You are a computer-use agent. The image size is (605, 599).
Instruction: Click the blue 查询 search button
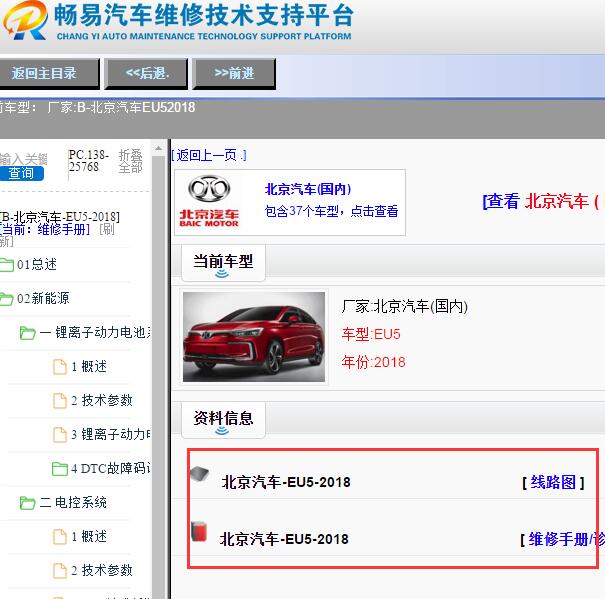[x=22, y=173]
